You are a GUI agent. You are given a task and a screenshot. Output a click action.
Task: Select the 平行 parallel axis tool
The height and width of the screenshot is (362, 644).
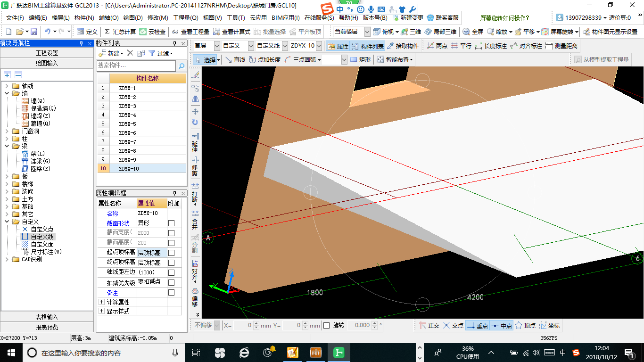pos(461,46)
